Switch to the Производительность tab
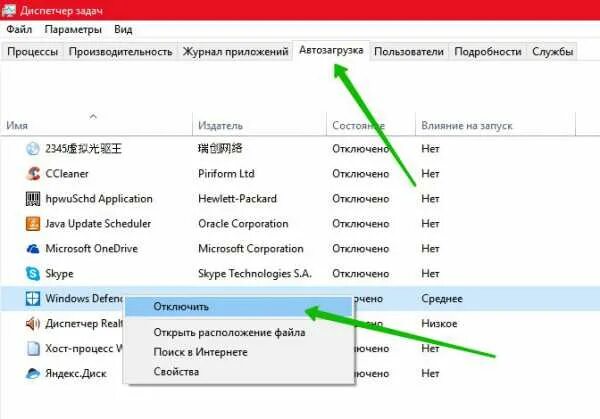This screenshot has height=419, width=600. (121, 52)
